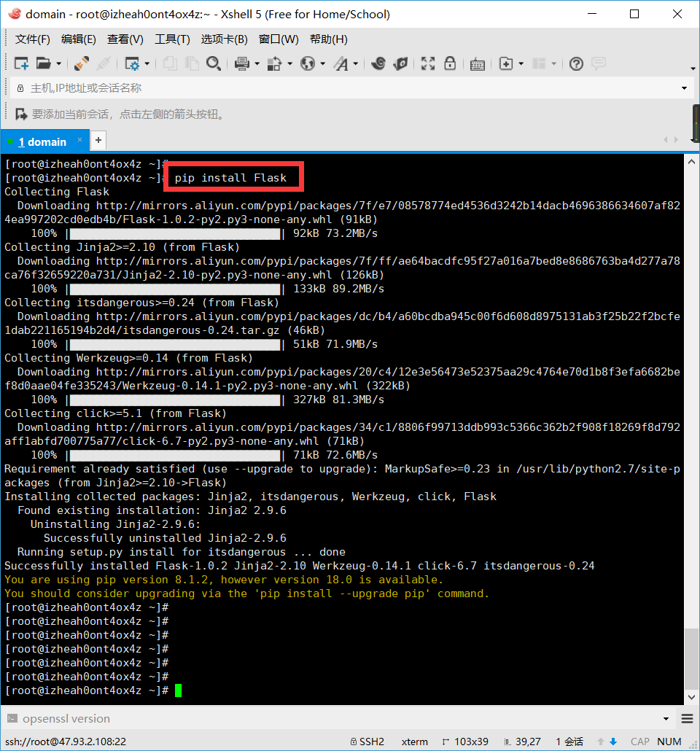Expand the Print dropdown arrow
This screenshot has width=700, height=751.
[x=257, y=63]
